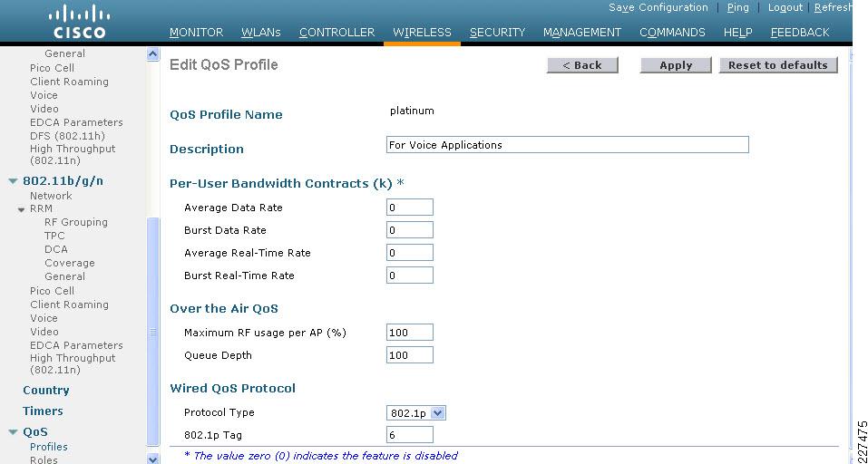
Task: Open the 802.11b/g/n sidebar heading
Action: pos(63,181)
